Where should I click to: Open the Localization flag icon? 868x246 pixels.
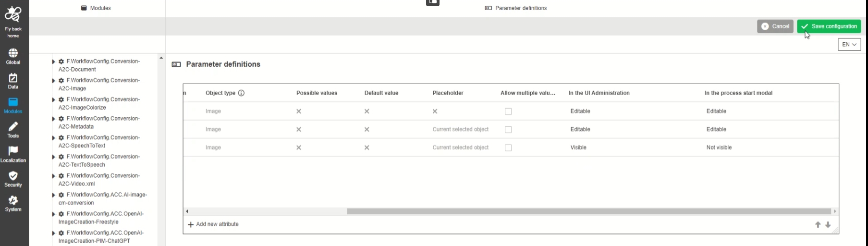pyautogui.click(x=13, y=151)
